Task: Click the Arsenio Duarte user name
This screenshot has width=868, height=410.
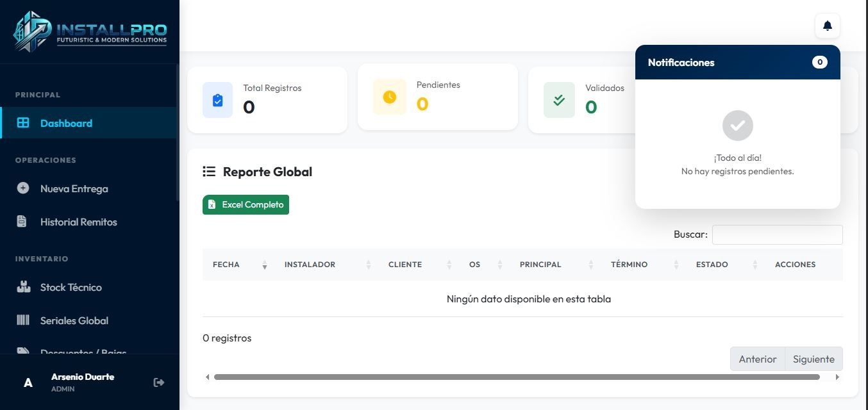Action: coord(83,377)
